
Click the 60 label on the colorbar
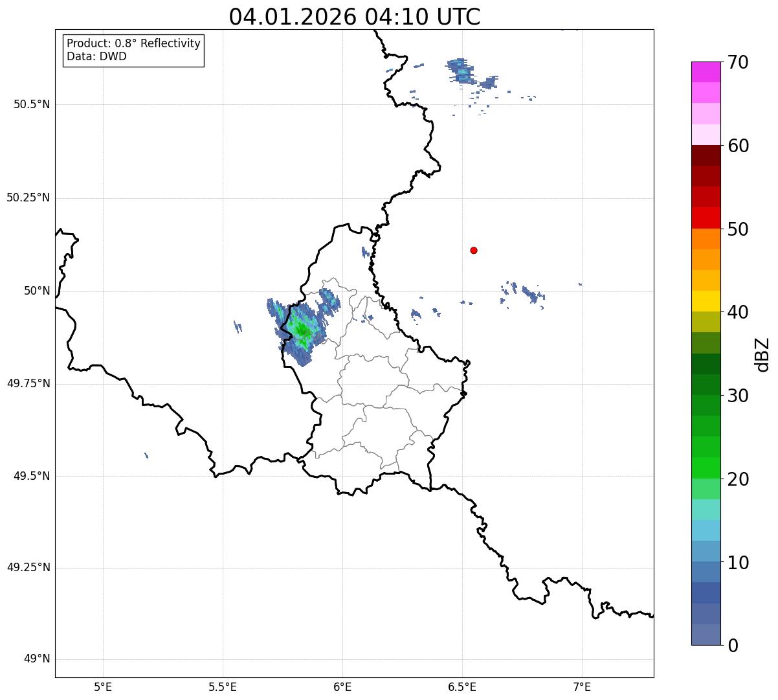coord(738,146)
